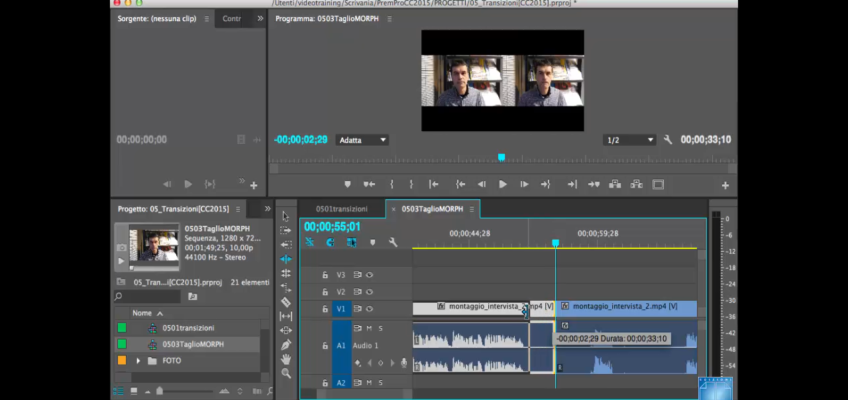
Task: Select the Selection arrow tool
Action: 286,216
